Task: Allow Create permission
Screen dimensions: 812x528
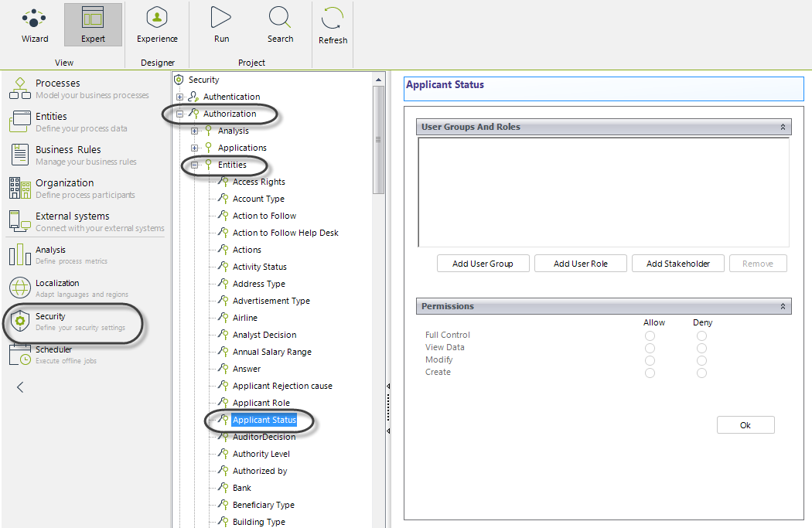Action: tap(650, 373)
